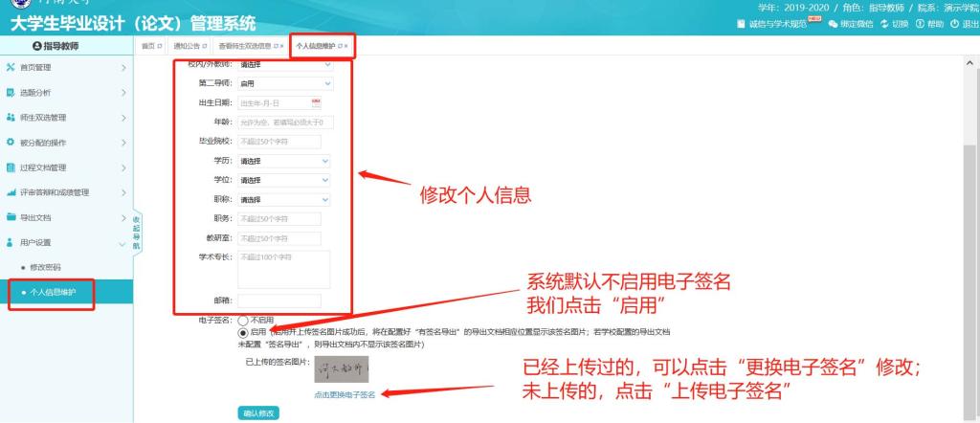Open the 职称 dropdown
The width and height of the screenshot is (980, 423).
284,199
